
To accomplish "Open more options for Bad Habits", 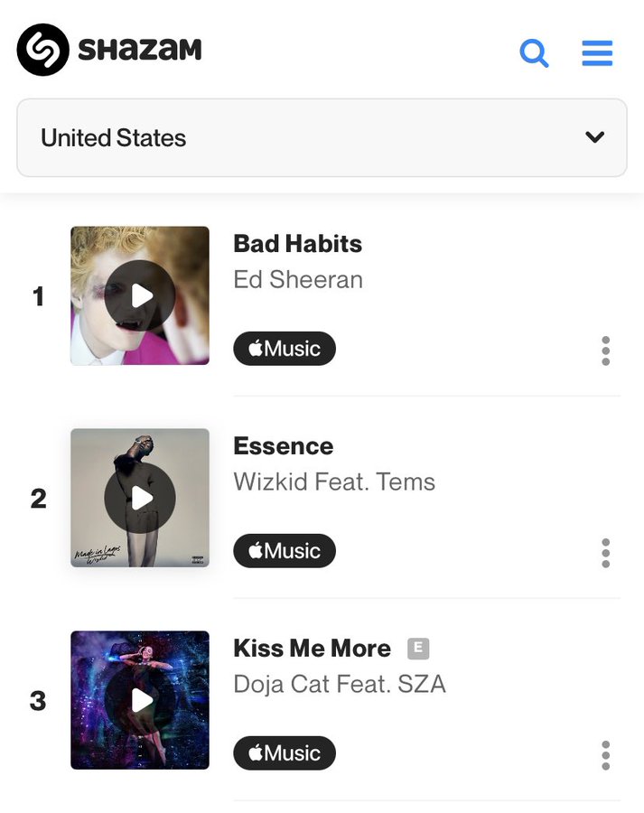I will tap(605, 350).
